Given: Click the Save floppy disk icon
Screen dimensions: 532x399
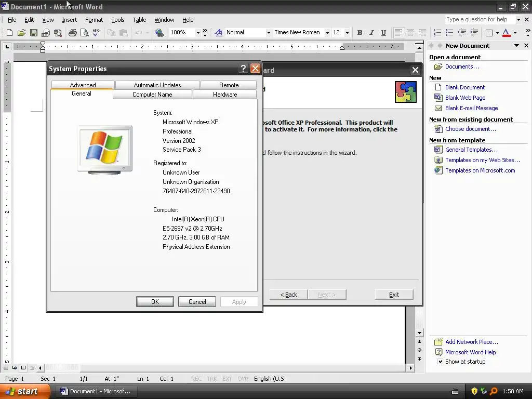Looking at the screenshot, I should [34, 33].
